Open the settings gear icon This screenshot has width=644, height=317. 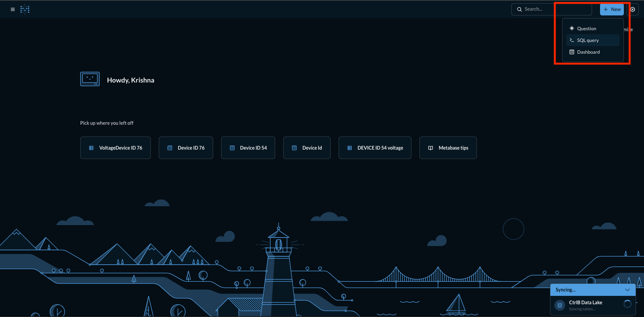tap(633, 9)
